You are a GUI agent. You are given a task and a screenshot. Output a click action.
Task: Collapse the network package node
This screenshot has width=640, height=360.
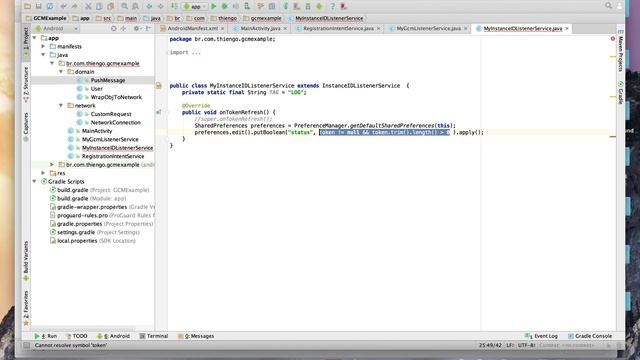(x=61, y=106)
